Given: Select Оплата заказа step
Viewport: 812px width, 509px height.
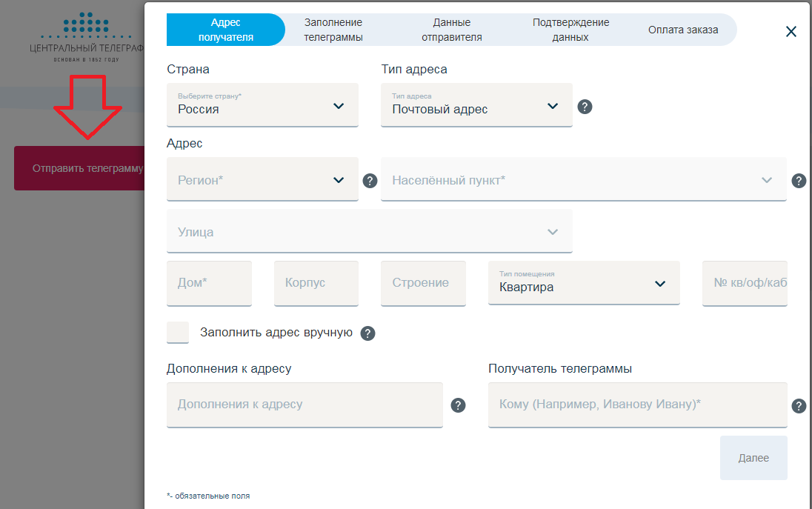Looking at the screenshot, I should click(682, 30).
